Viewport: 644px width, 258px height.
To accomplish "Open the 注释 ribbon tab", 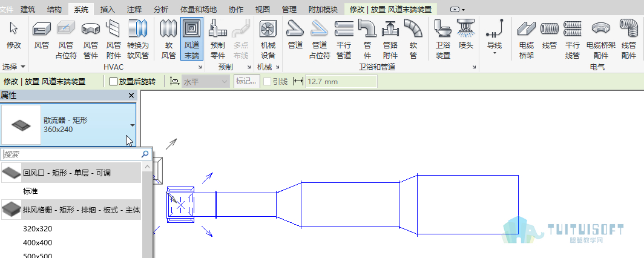I will click(x=134, y=9).
